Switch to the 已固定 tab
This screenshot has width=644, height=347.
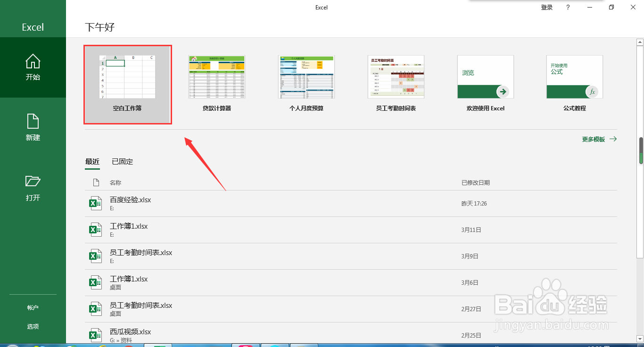(123, 162)
